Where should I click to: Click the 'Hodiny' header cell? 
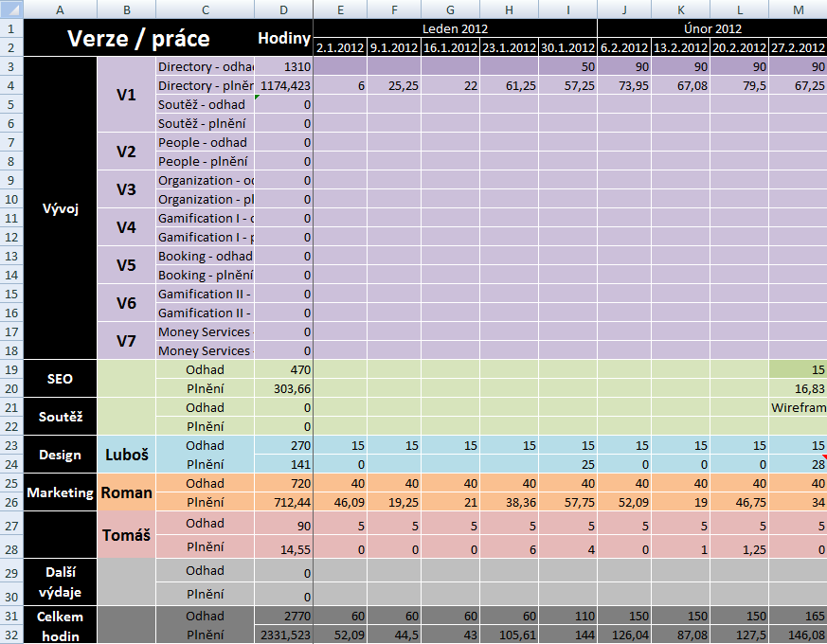(284, 38)
